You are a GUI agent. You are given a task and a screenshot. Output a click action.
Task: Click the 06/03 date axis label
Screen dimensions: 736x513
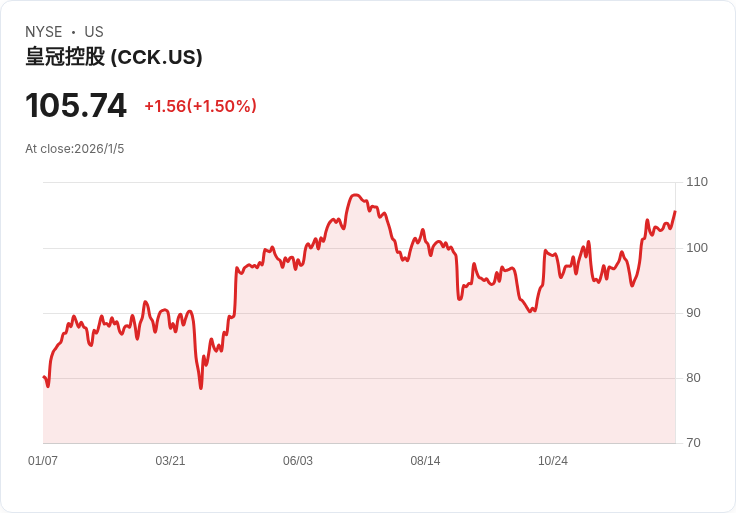pyautogui.click(x=298, y=461)
